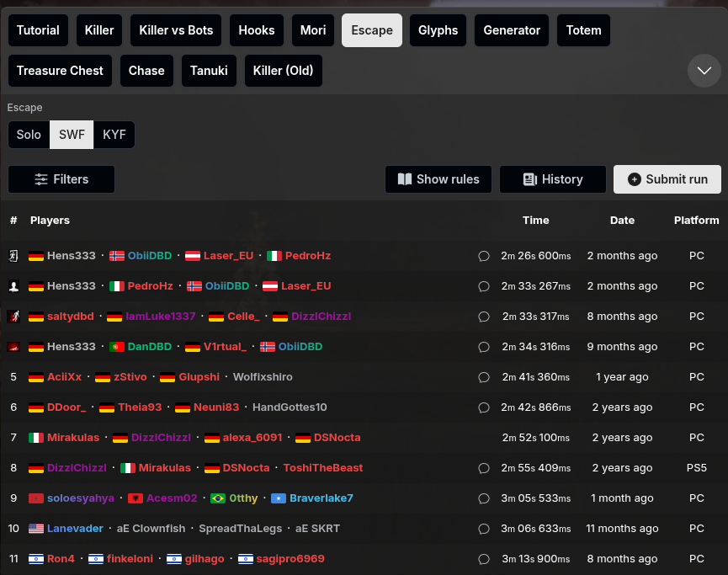Open the Filters panel
This screenshot has width=728, height=575.
61,179
